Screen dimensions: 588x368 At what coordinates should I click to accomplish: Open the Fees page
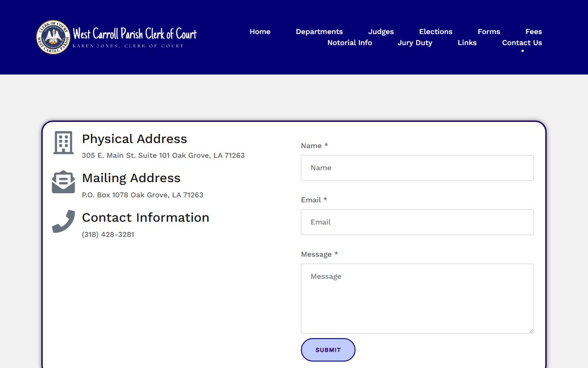(534, 32)
